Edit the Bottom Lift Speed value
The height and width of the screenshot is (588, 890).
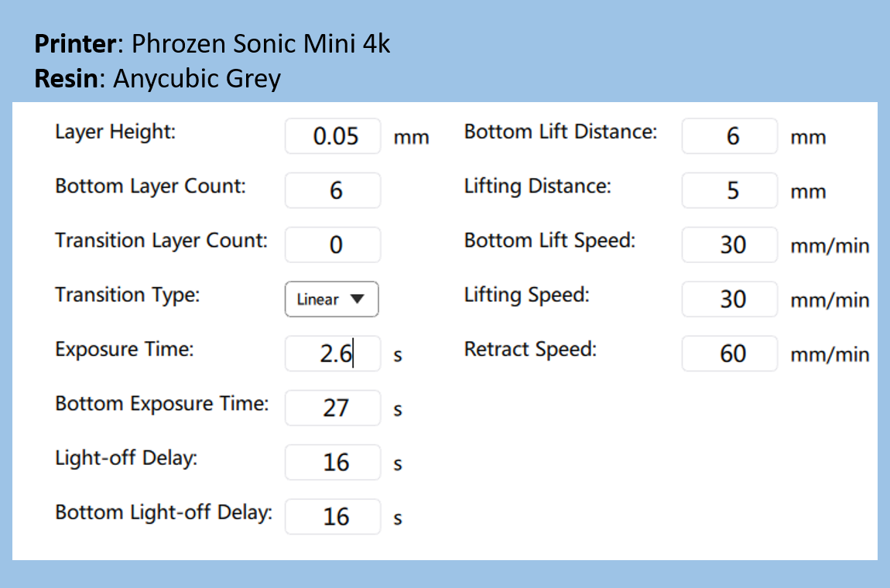(x=729, y=244)
